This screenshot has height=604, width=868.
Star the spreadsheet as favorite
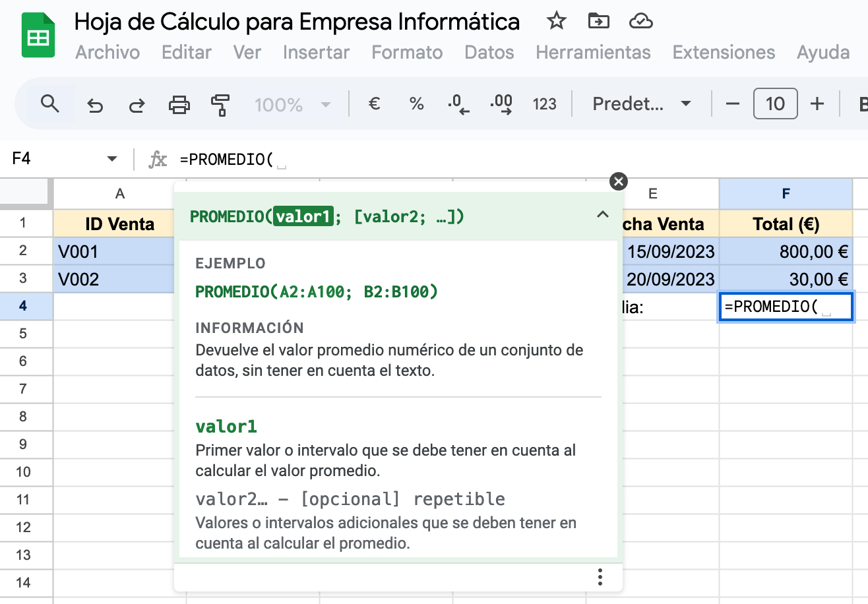tap(556, 21)
